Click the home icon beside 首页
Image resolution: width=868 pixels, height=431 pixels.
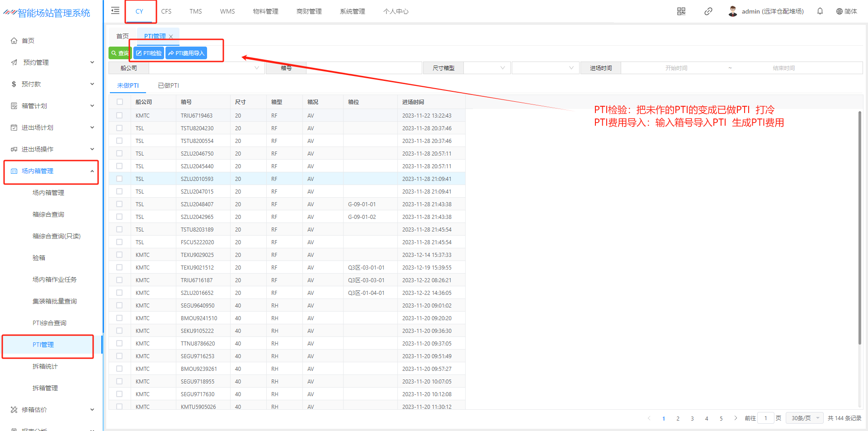pos(14,41)
